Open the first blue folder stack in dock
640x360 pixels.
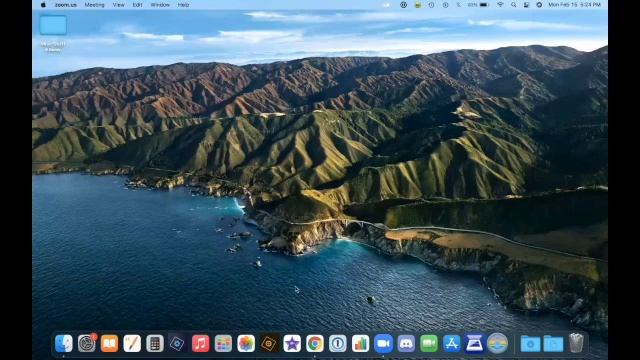(531, 344)
